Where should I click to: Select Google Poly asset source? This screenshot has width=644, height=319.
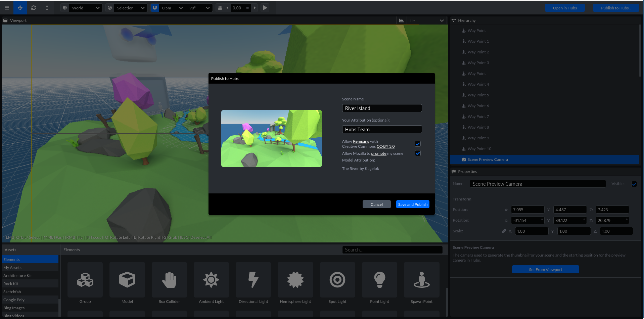pyautogui.click(x=30, y=300)
